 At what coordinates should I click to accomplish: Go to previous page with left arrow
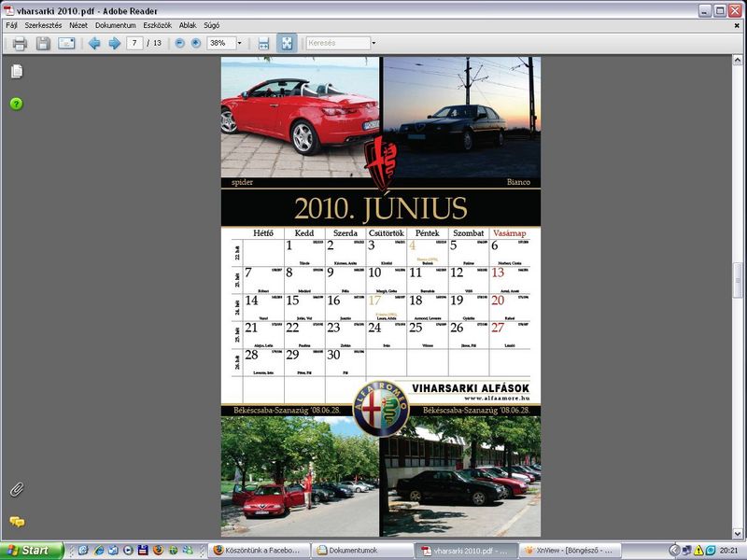tap(94, 43)
